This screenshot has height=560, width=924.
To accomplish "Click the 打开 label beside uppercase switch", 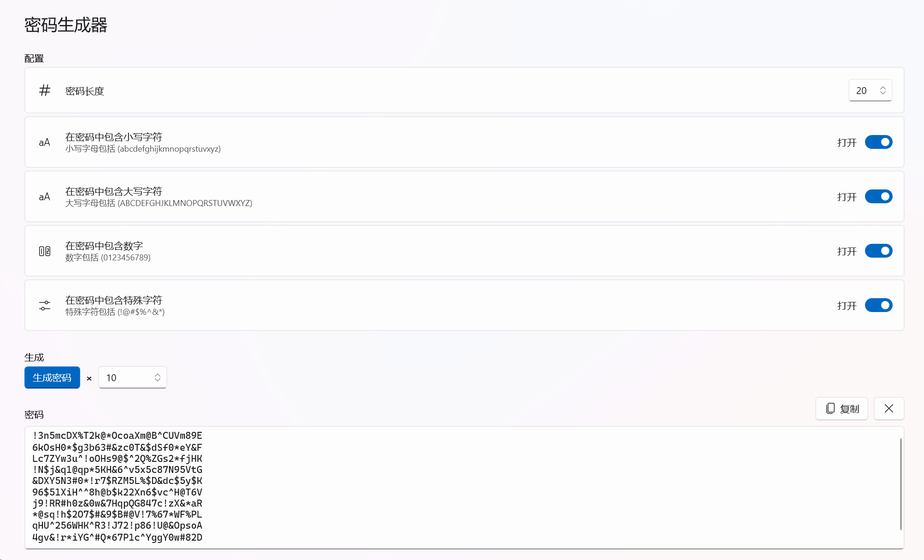I will point(847,197).
